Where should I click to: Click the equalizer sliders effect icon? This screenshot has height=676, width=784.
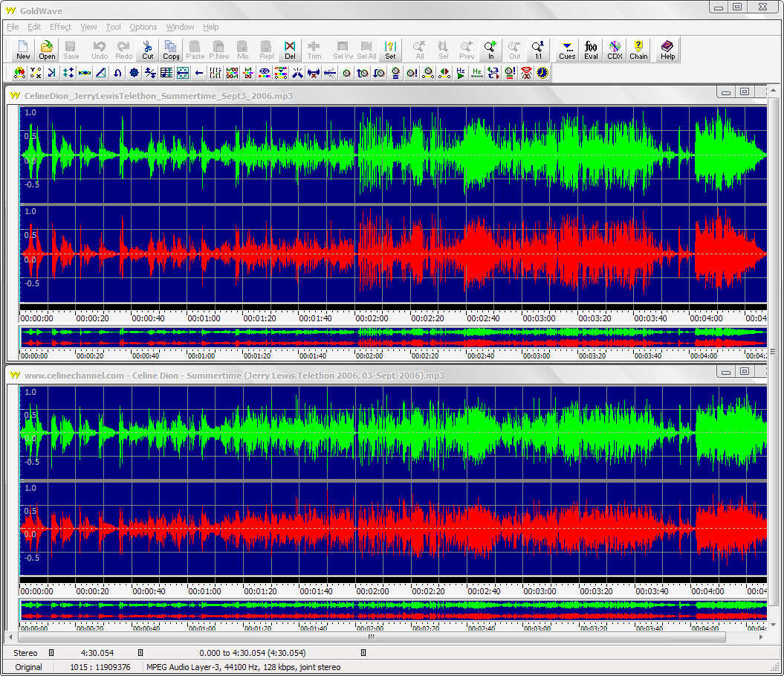click(x=216, y=73)
